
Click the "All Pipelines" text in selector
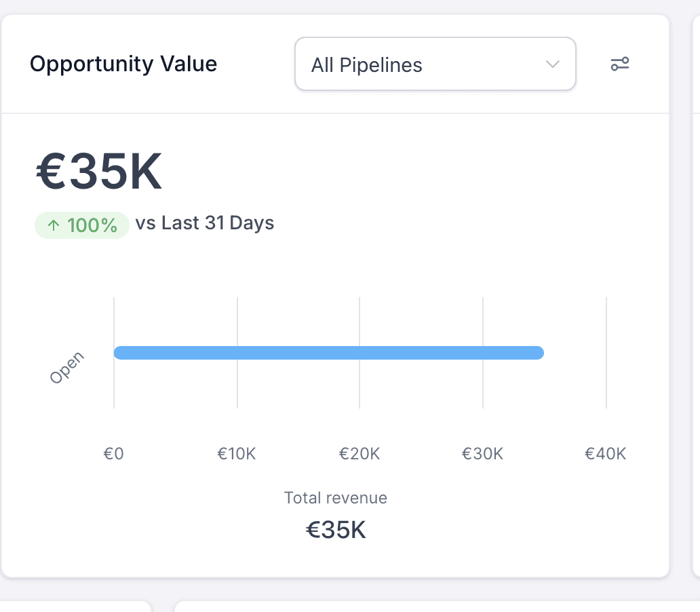pyautogui.click(x=366, y=65)
